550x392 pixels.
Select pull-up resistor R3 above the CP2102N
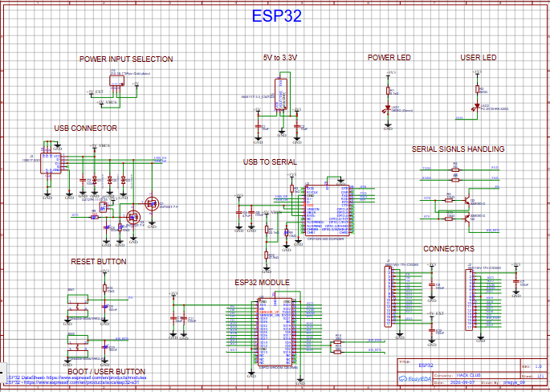tap(291, 190)
